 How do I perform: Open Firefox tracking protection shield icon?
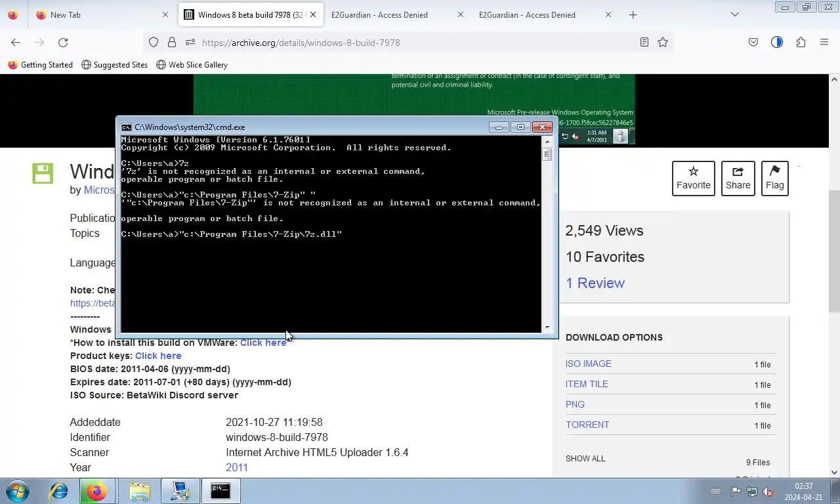pos(154,42)
